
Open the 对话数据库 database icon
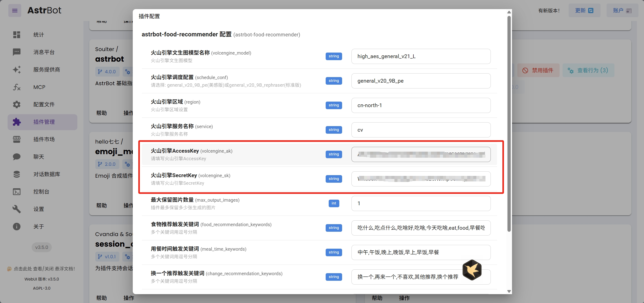16,174
